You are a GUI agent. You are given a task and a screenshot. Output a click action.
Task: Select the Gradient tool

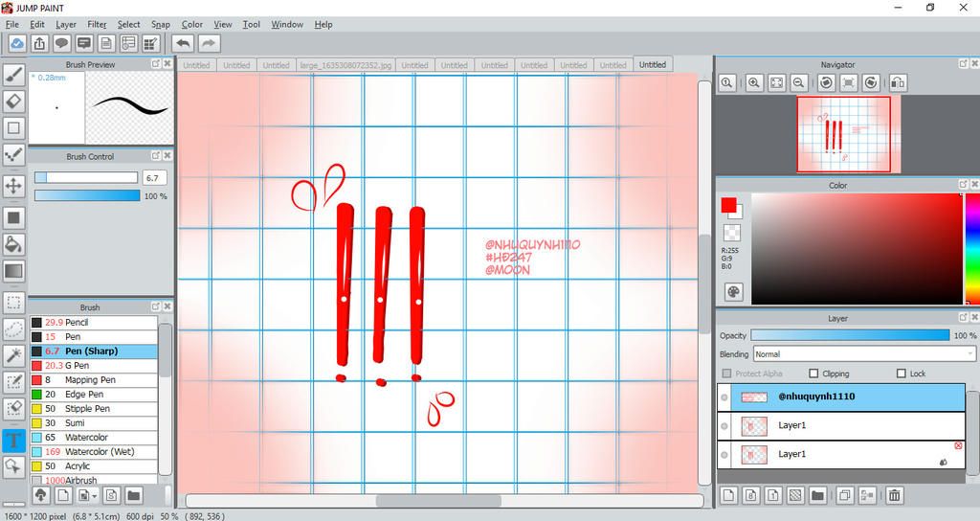(x=13, y=271)
